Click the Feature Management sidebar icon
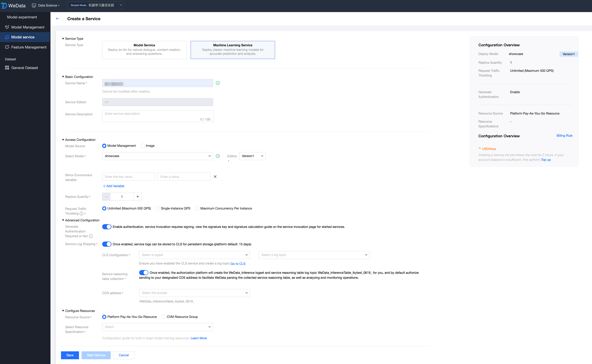This screenshot has width=592, height=364. tap(7, 47)
